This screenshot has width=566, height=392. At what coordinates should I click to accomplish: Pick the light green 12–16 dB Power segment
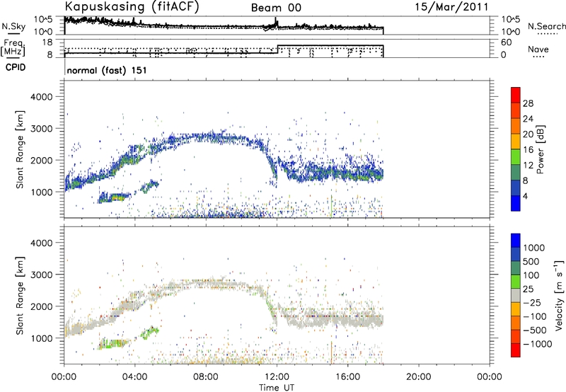coord(516,156)
